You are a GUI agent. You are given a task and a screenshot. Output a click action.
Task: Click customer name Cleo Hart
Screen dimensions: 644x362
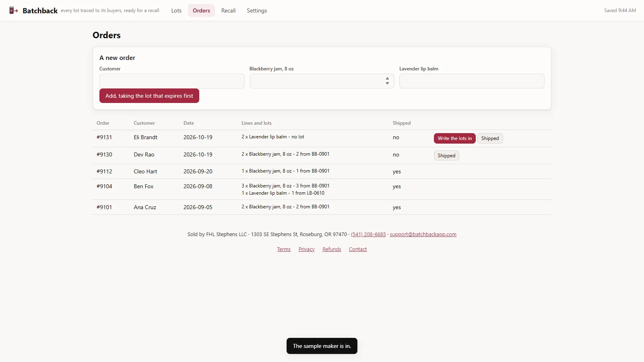(x=145, y=171)
